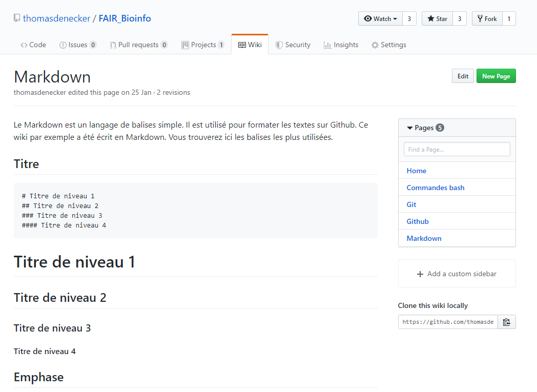Image resolution: width=537 pixels, height=392 pixels.
Task: Click the 'Titre' section heading
Action: click(26, 164)
